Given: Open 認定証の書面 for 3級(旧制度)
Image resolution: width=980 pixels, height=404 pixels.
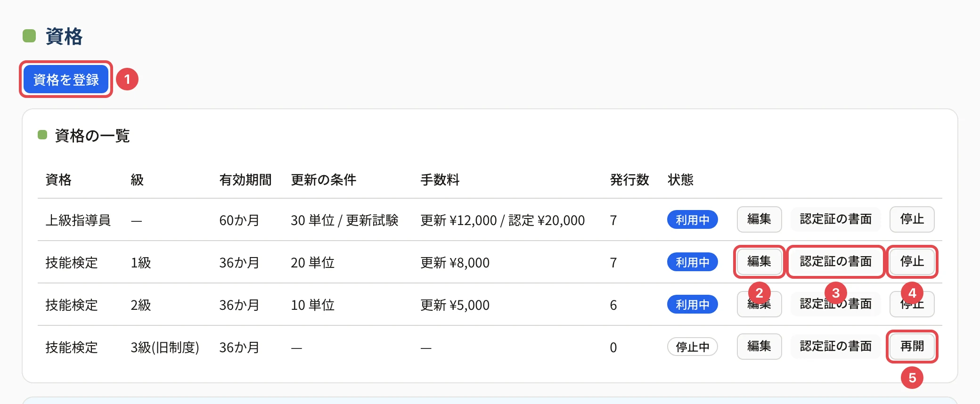Looking at the screenshot, I should [835, 347].
